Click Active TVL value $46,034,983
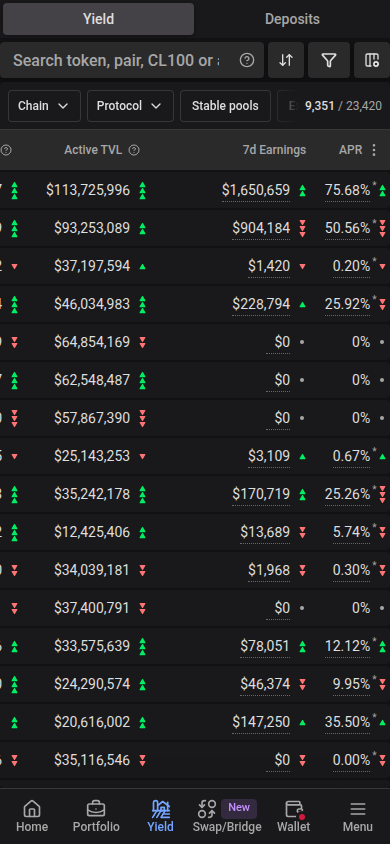 (x=92, y=305)
